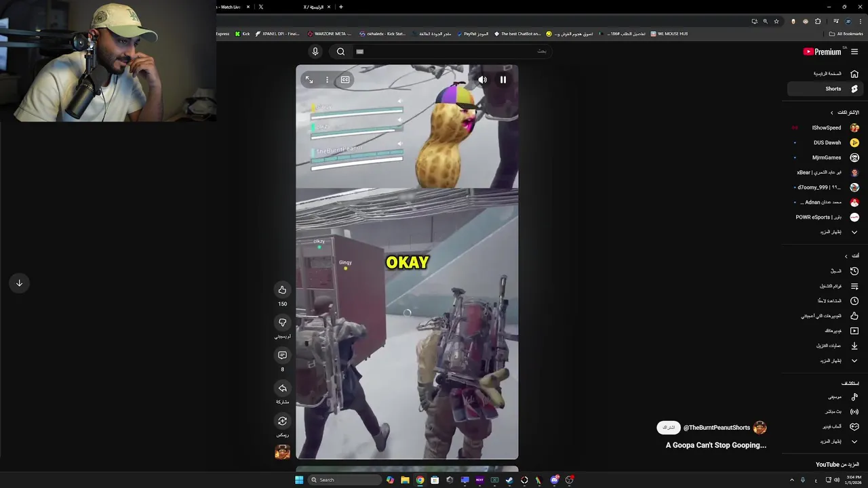The height and width of the screenshot is (488, 868).
Task: Open the You section header
Action: (852, 256)
